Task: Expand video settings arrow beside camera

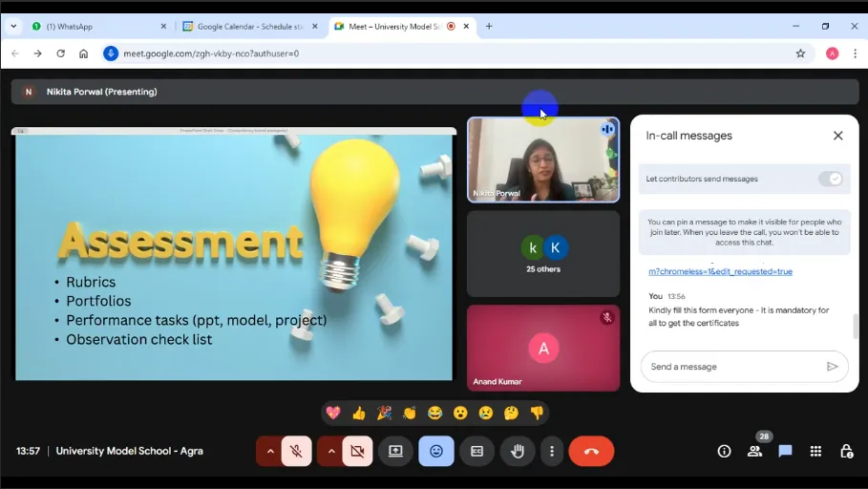Action: click(330, 452)
